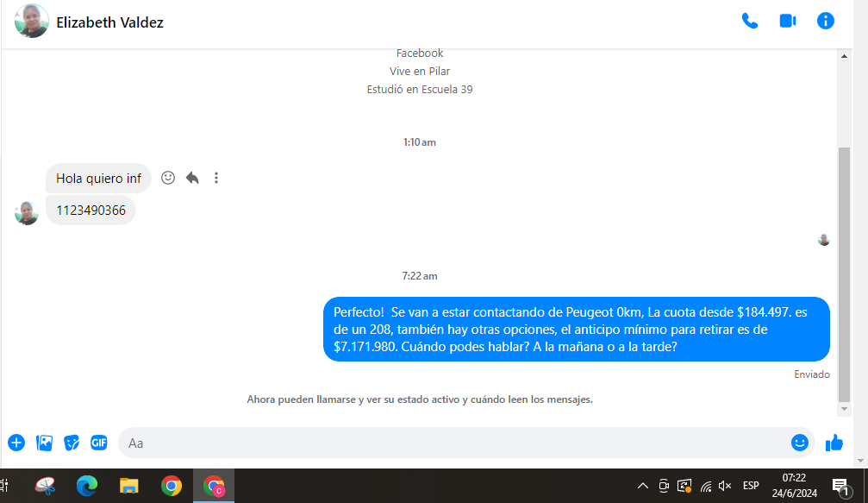Open the conversation information panel
This screenshot has width=868, height=503.
(x=825, y=22)
